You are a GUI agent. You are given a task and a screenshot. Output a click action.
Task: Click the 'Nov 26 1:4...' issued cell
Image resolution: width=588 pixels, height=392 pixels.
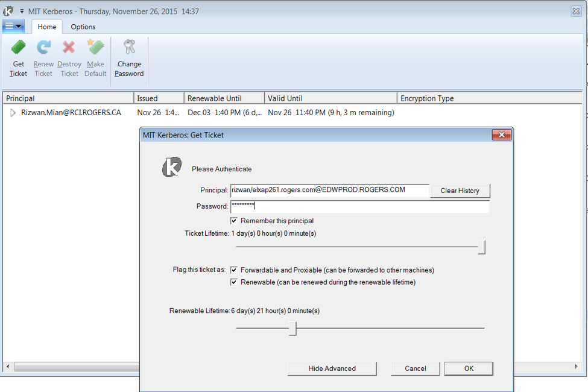point(158,113)
